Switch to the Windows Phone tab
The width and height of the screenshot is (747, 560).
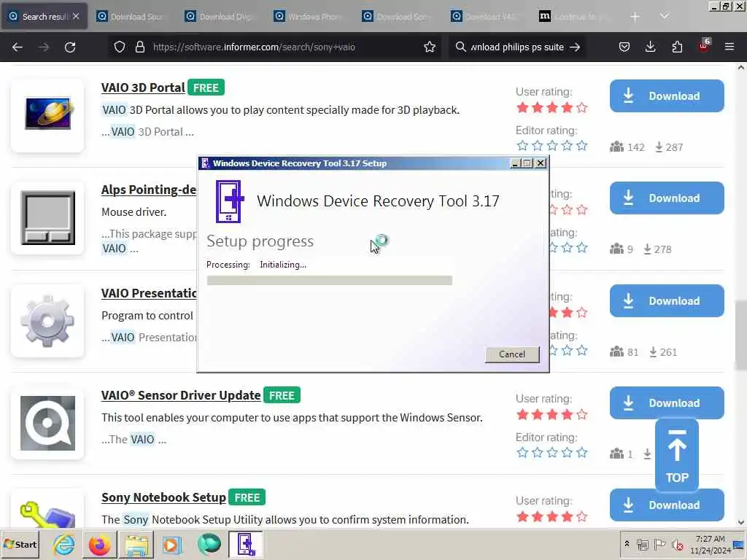(x=309, y=17)
